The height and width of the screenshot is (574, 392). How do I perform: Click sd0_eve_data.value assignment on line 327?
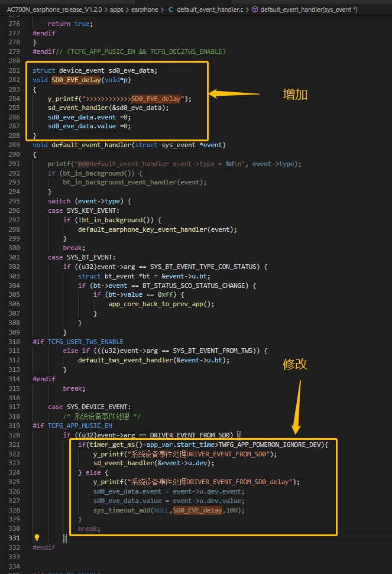click(x=169, y=501)
